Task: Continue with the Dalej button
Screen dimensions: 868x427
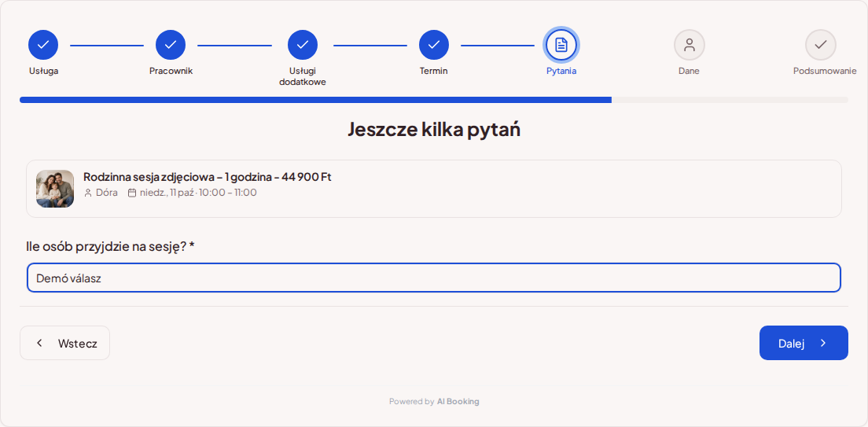Action: [804, 343]
